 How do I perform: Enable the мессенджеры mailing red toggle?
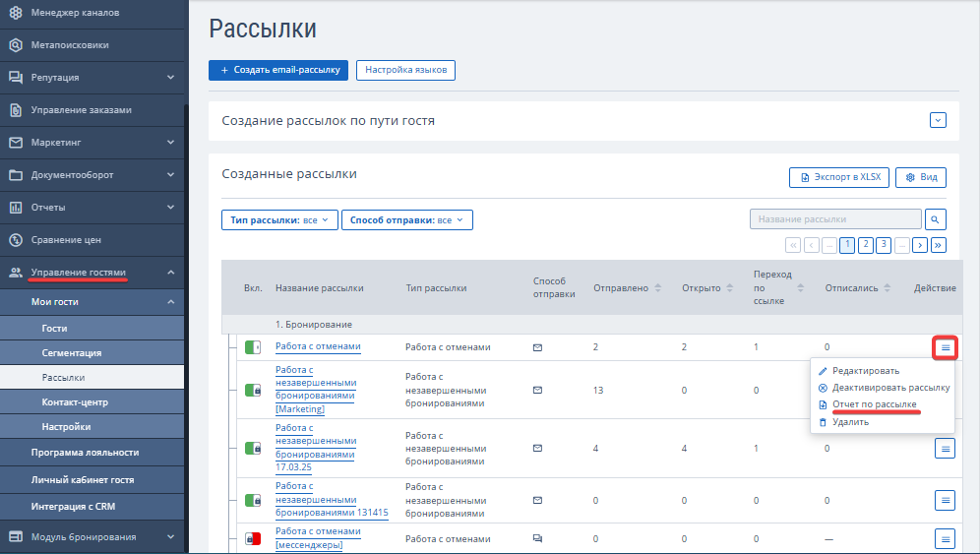[x=253, y=538]
